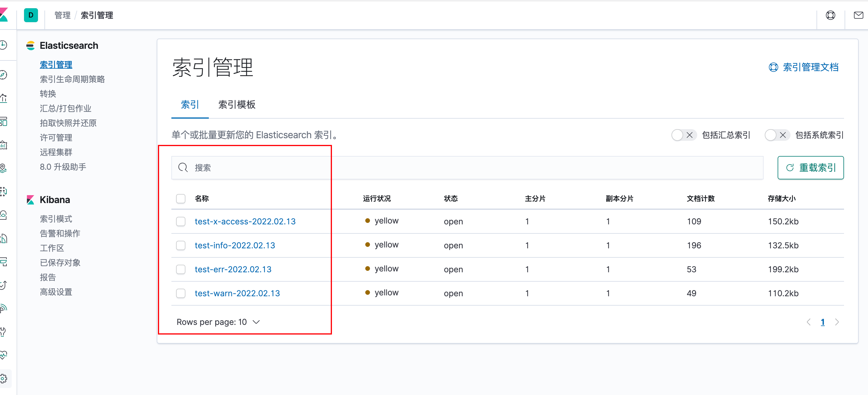868x395 pixels.
Task: Open 高级设置 under Kibana
Action: (x=56, y=292)
